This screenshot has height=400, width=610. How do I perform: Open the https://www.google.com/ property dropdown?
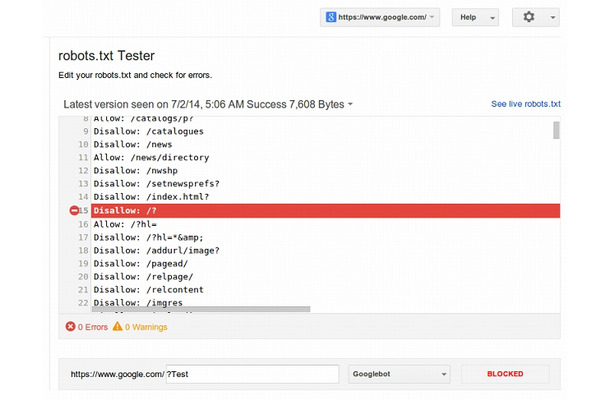[380, 17]
